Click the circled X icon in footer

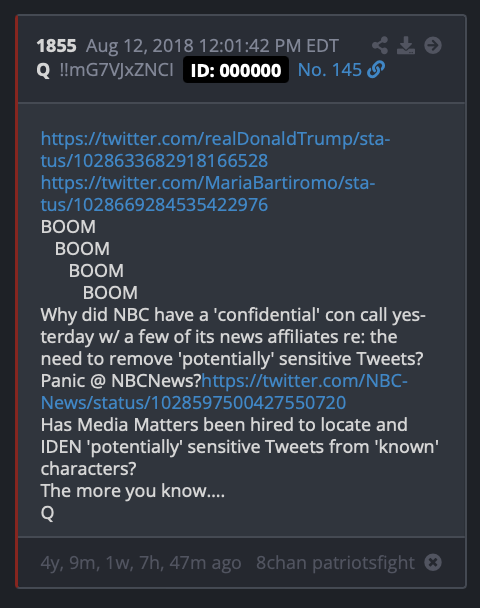pyautogui.click(x=433, y=562)
